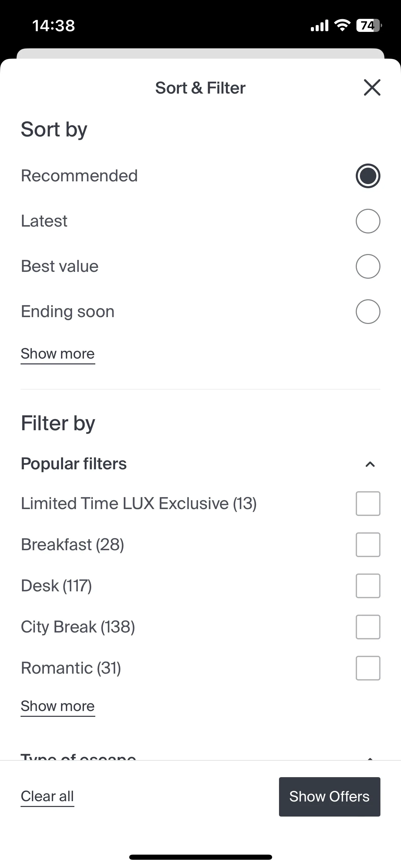Tap the home indicator bar
This screenshot has width=401, height=868.
[200, 857]
